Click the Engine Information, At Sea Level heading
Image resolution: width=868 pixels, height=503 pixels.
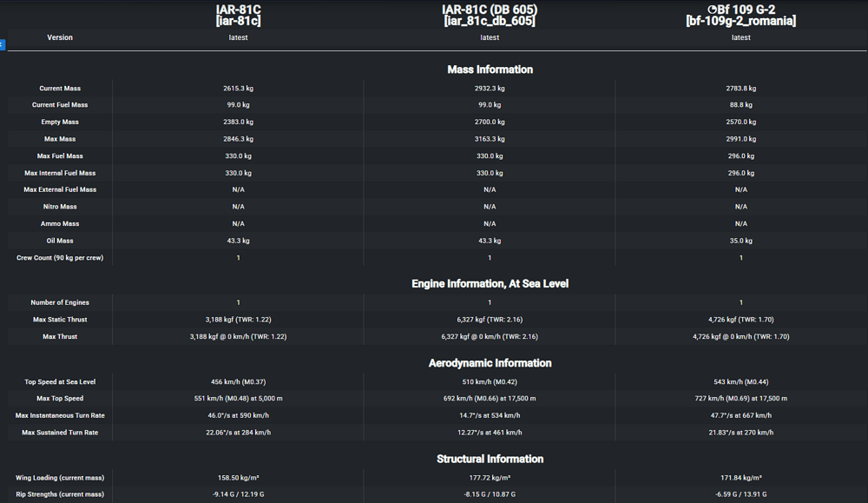490,283
